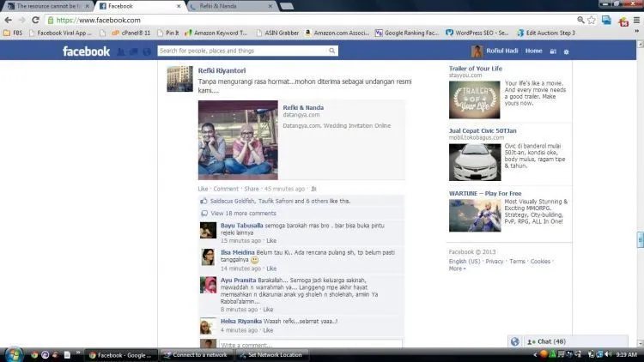
Task: Open the Refki Riyantori profile link
Action: 222,70
